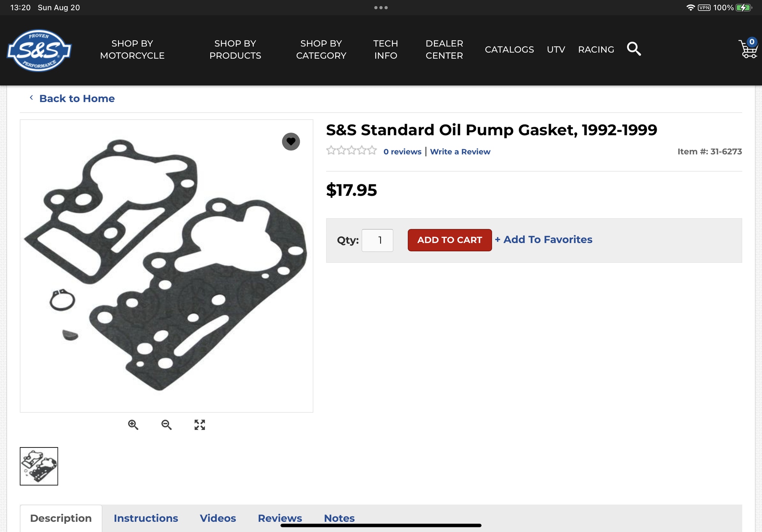
Task: Open the shopping cart icon
Action: (748, 49)
